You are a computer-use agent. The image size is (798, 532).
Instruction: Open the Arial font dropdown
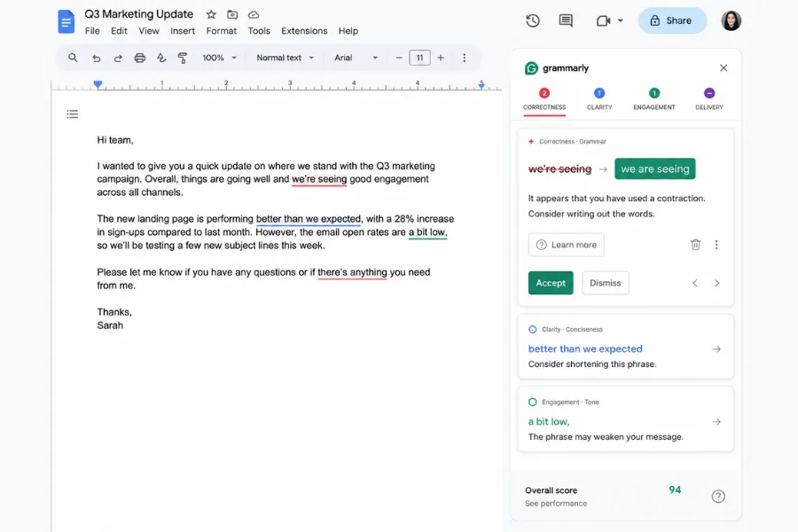[356, 58]
